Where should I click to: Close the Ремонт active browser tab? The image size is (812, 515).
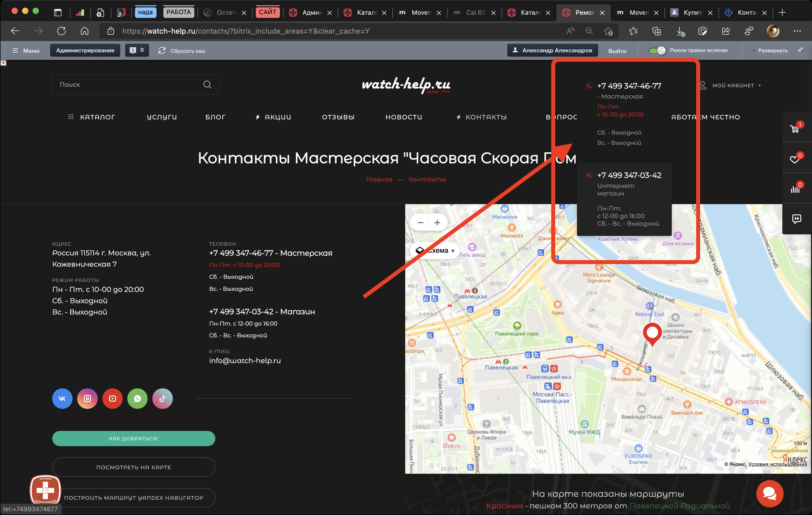[x=602, y=13]
